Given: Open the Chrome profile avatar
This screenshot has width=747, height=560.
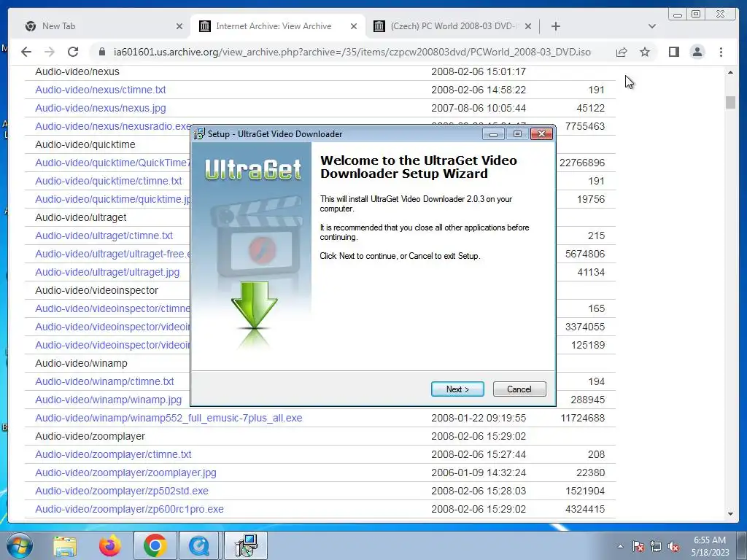Looking at the screenshot, I should click(697, 52).
